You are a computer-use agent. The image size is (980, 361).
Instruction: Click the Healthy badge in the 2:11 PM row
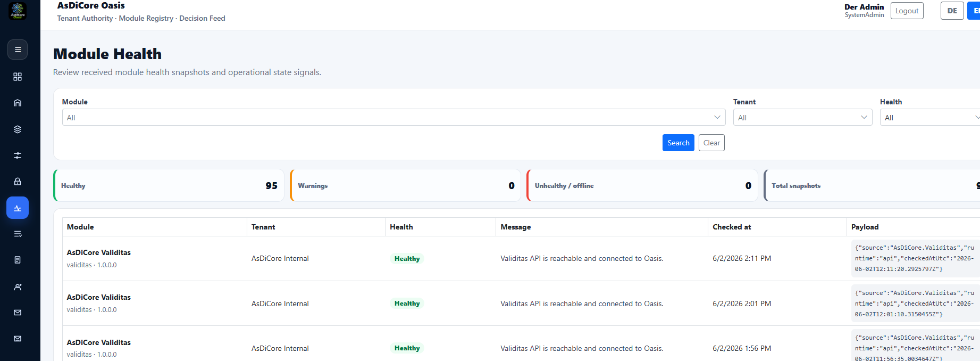(407, 259)
